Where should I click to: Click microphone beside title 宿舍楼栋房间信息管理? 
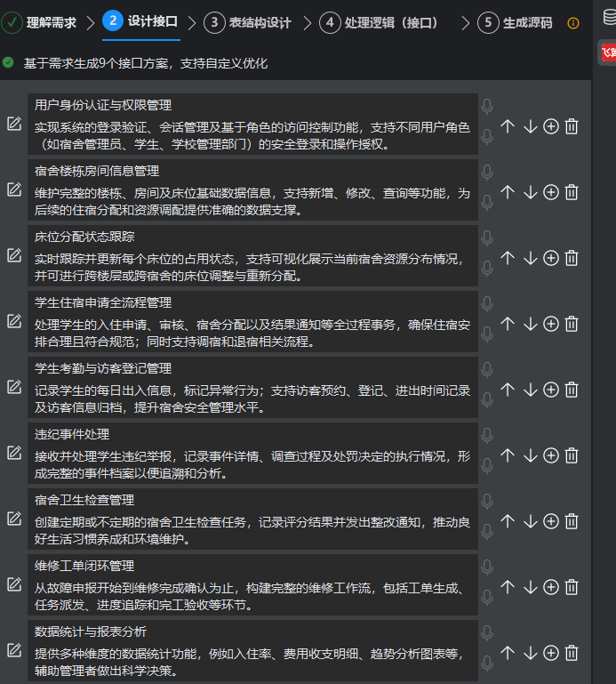click(x=487, y=173)
